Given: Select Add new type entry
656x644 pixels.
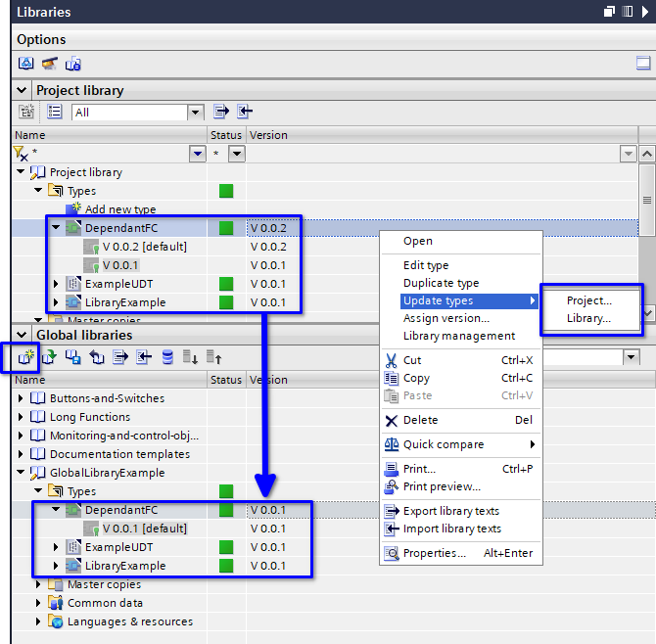Looking at the screenshot, I should point(119,209).
